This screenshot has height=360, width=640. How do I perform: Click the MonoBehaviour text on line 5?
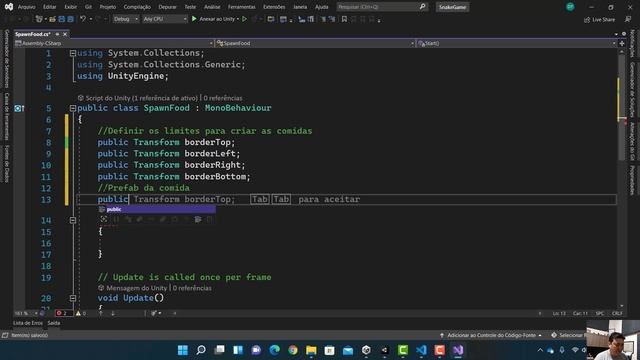(x=238, y=108)
